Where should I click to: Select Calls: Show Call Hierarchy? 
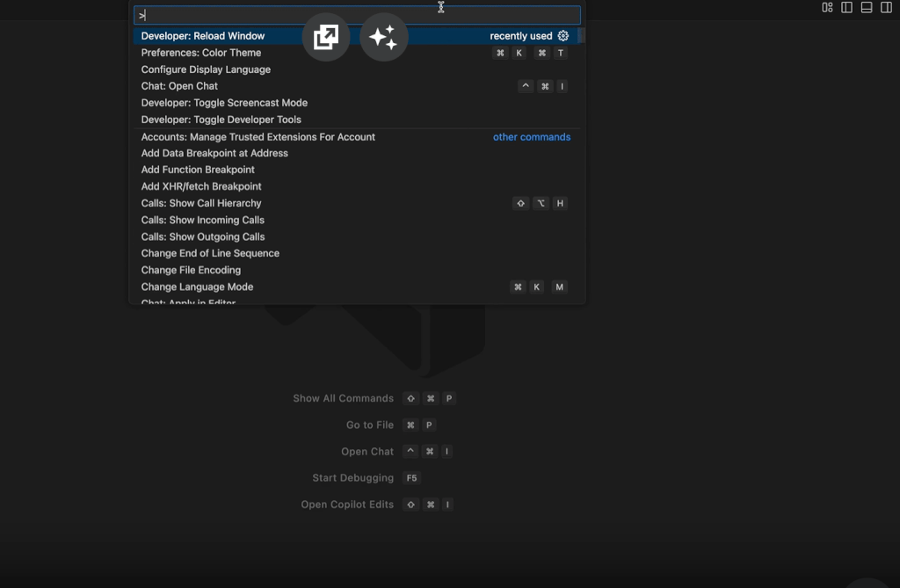pos(356,203)
